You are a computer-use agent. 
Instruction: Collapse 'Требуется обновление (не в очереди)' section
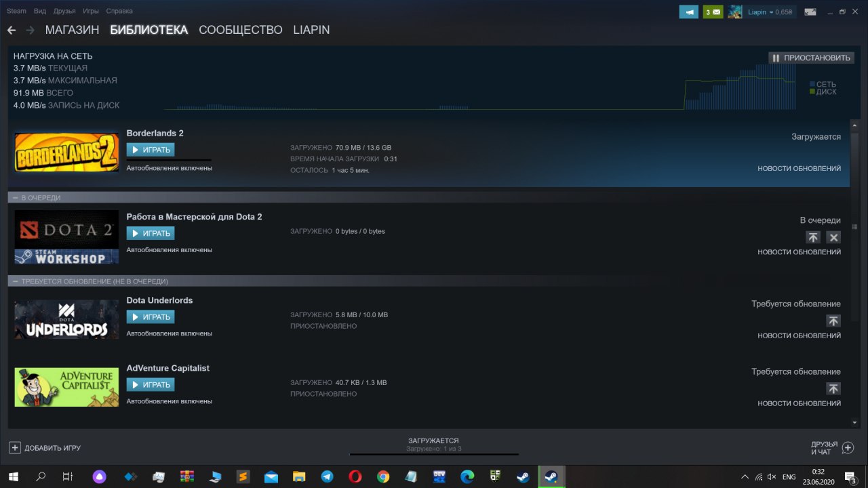click(x=15, y=281)
